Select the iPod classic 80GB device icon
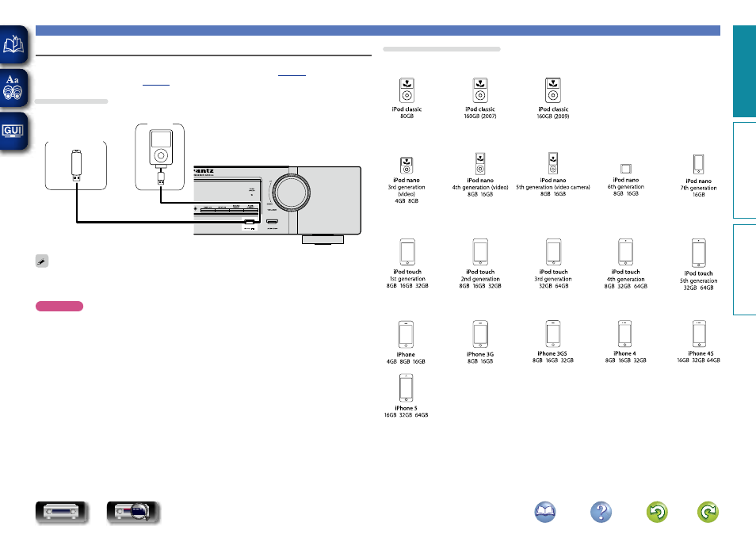 click(407, 90)
